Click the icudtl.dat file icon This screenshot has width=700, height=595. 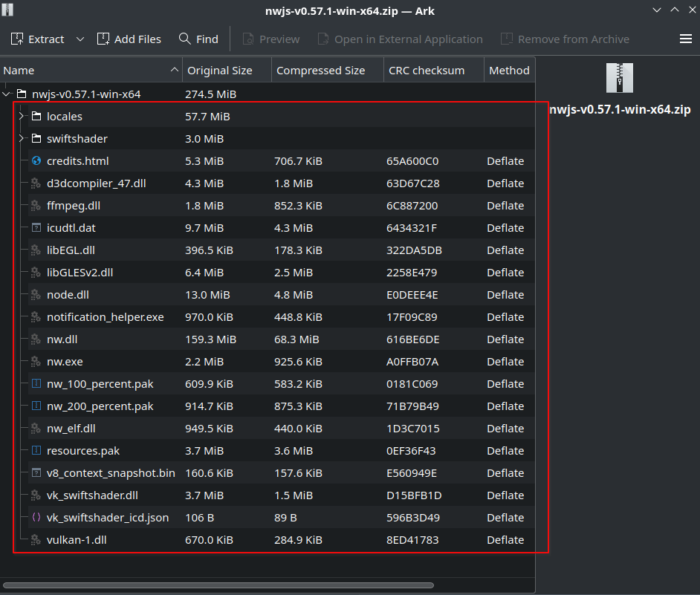pos(36,227)
